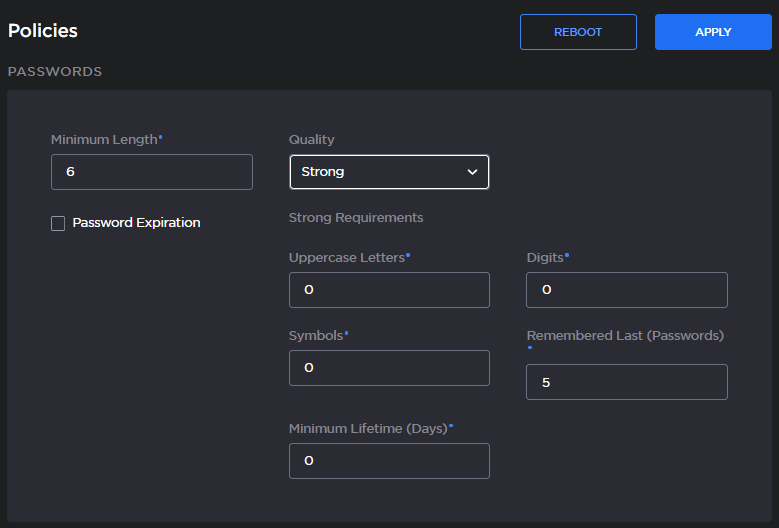Screen dimensions: 779x528
Task: Select the Minimum Lifetime (Days) input
Action: click(389, 461)
